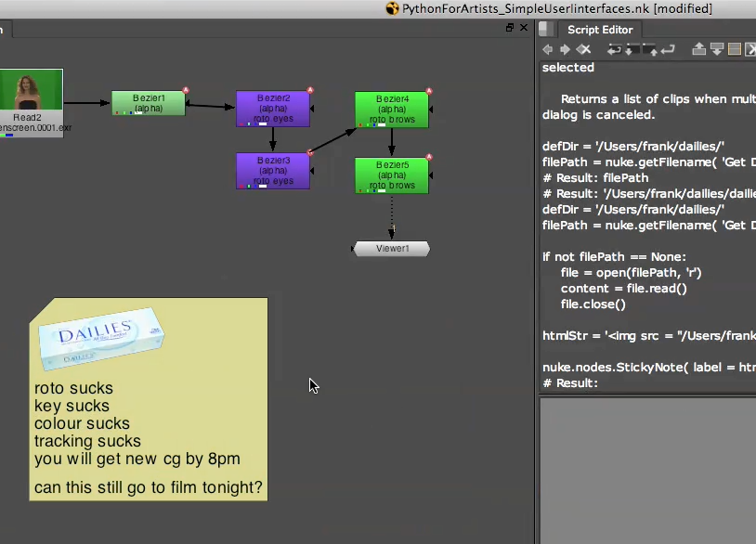
Task: Toggle showing both input and output panes
Action: pos(733,49)
